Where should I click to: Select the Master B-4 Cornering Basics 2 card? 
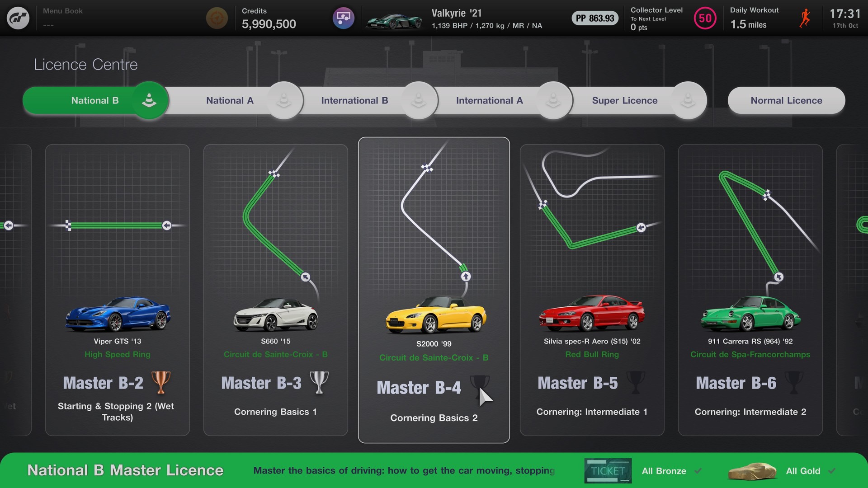pos(434,290)
